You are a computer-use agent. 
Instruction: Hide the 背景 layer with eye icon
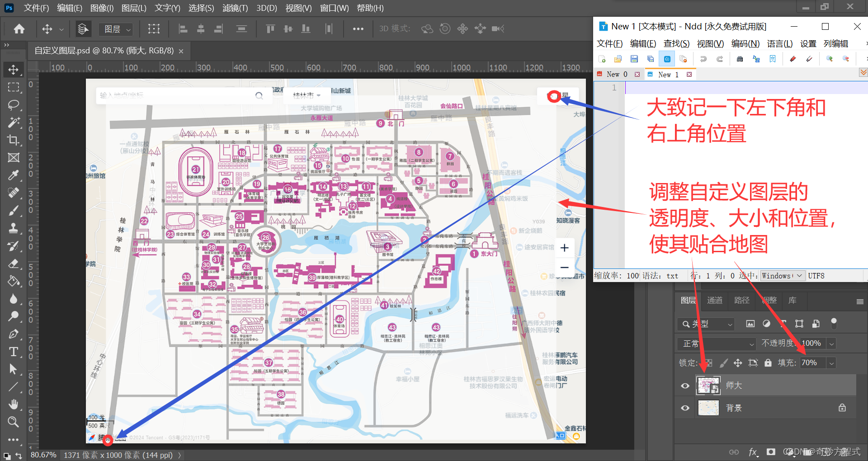(685, 408)
